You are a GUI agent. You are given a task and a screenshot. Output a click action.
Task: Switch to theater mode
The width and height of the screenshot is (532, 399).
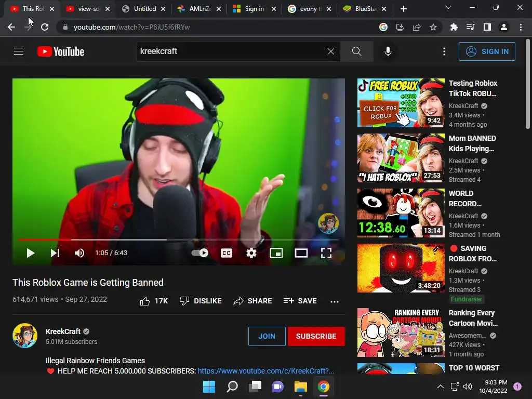click(x=301, y=253)
